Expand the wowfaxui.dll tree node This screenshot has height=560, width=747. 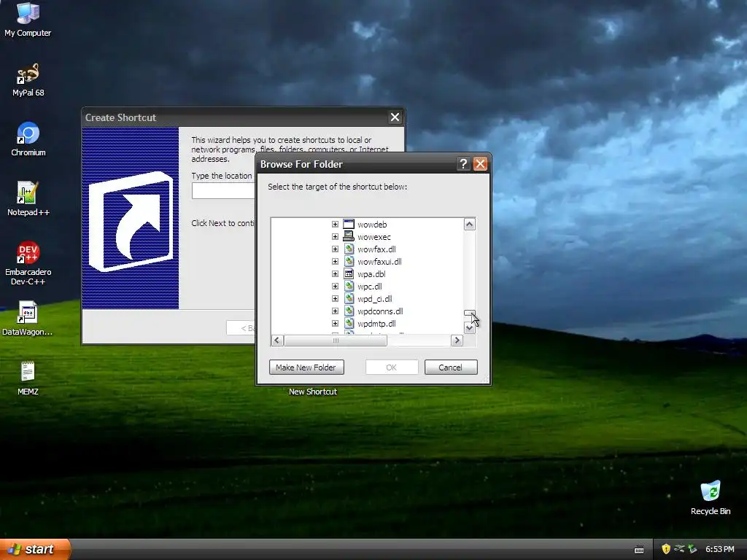pyautogui.click(x=335, y=262)
